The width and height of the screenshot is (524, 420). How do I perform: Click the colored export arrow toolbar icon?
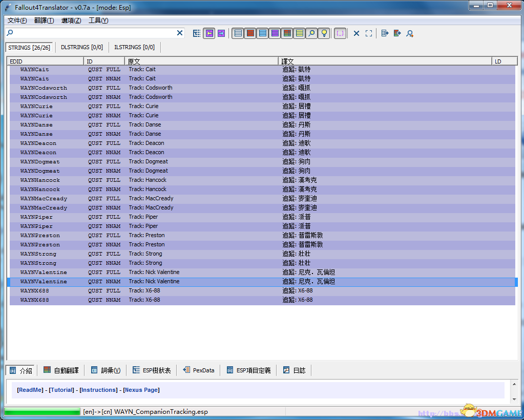[x=397, y=33]
